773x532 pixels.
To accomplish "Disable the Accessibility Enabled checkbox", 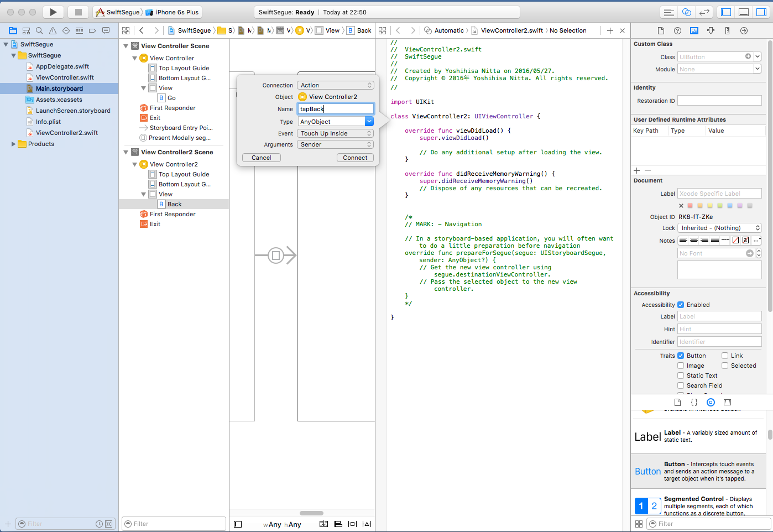I will click(681, 305).
